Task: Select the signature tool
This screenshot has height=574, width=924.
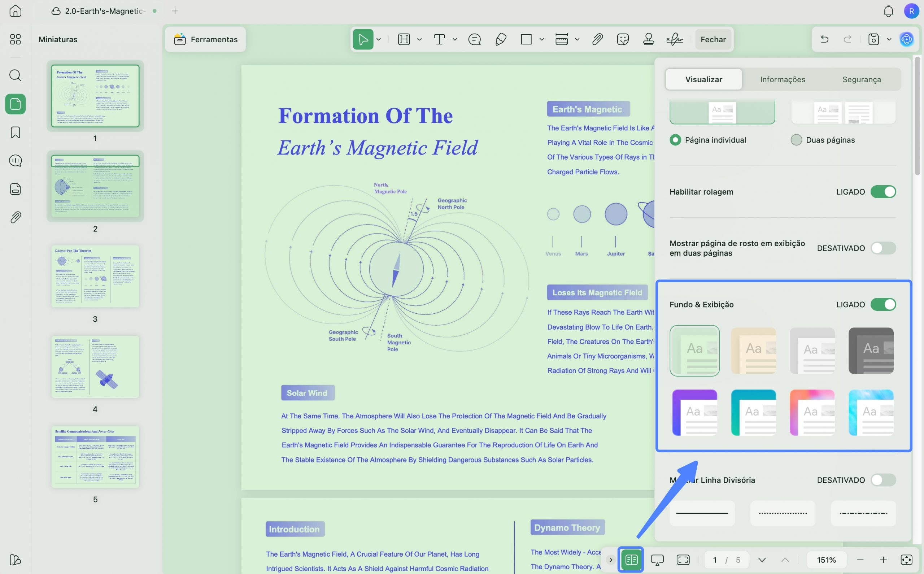Action: click(675, 39)
